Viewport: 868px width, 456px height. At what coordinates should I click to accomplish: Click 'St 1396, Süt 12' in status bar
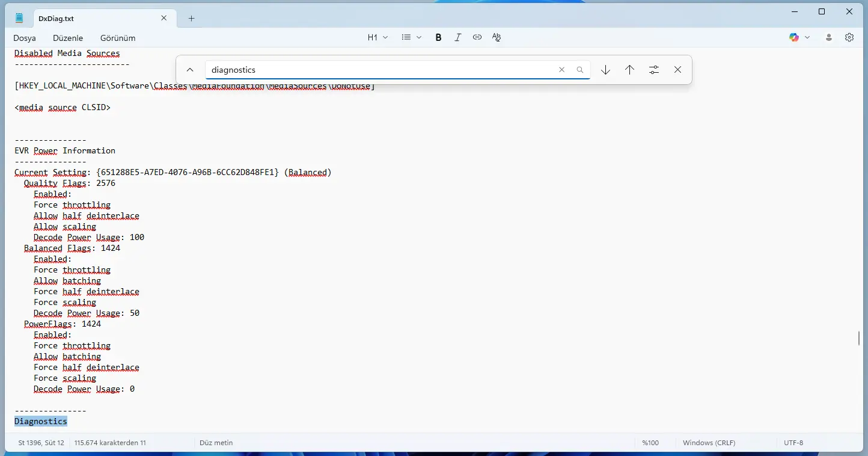coord(41,443)
